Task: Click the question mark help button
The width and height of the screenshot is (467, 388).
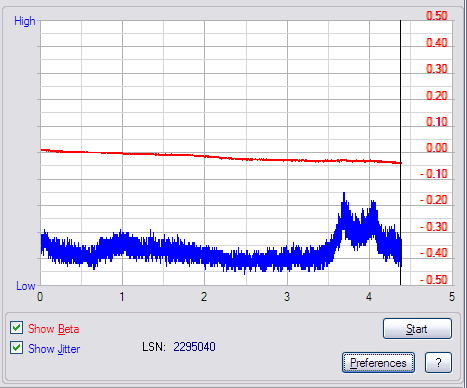Action: click(x=438, y=363)
